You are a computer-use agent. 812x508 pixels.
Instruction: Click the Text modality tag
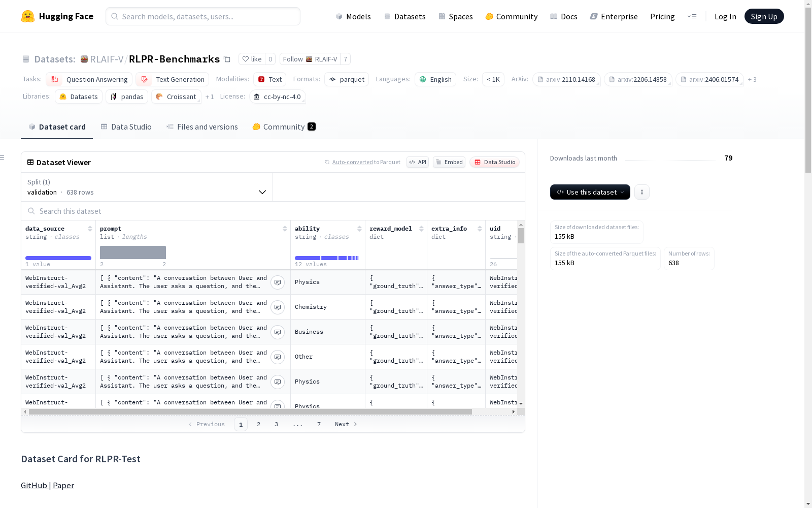[270, 79]
